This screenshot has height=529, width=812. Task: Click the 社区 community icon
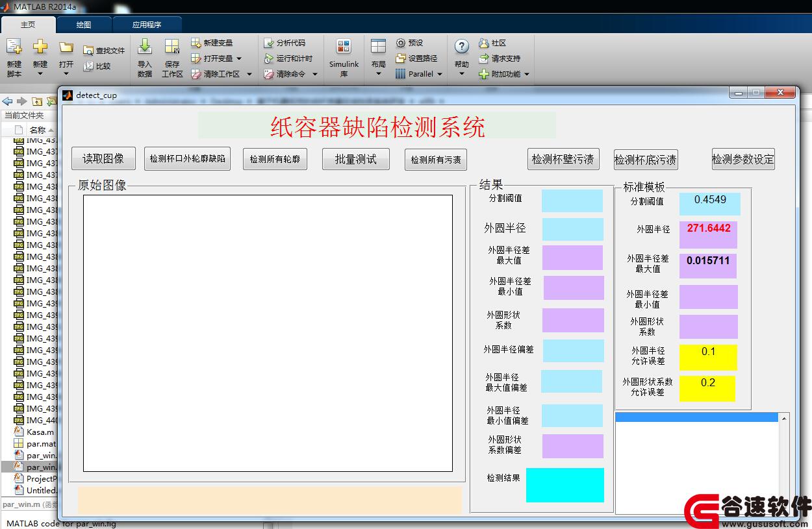point(484,43)
